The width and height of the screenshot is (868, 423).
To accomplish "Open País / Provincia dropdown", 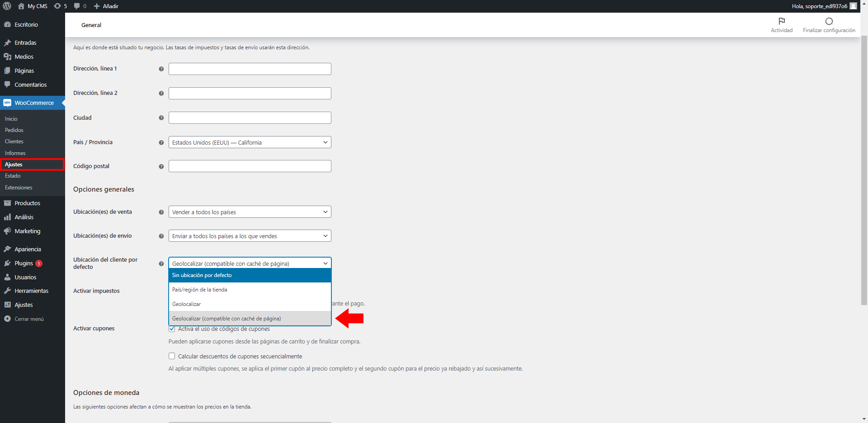I will coord(250,142).
